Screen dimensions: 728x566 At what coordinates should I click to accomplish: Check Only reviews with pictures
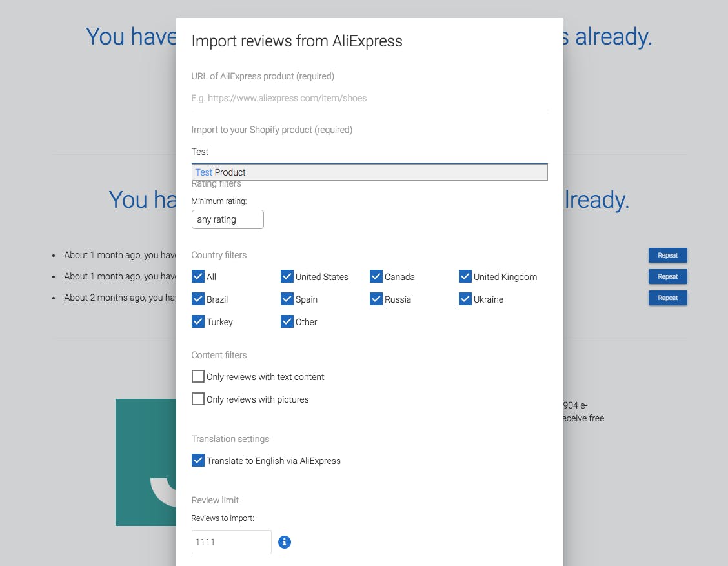[198, 399]
